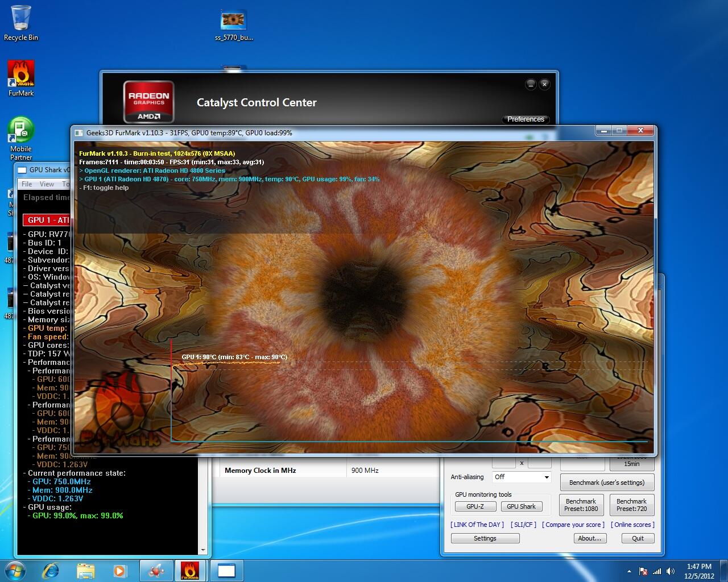
Task: Select the red GPU 1 - ATI header
Action: pos(47,220)
